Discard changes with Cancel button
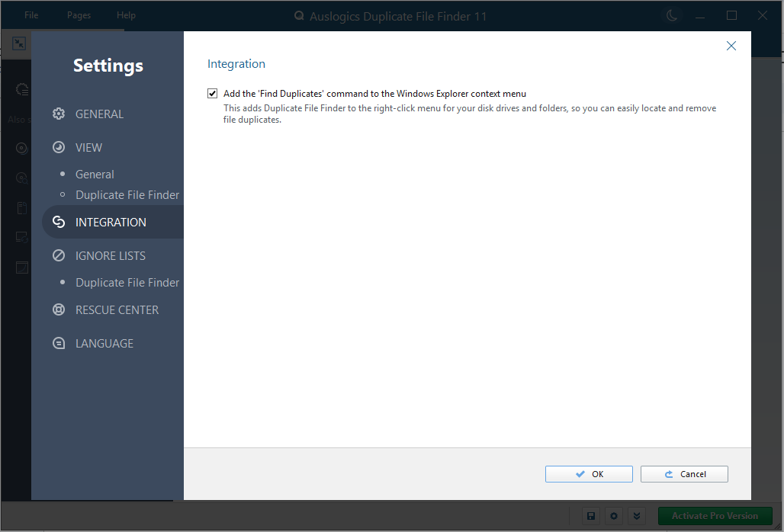 [x=684, y=474]
